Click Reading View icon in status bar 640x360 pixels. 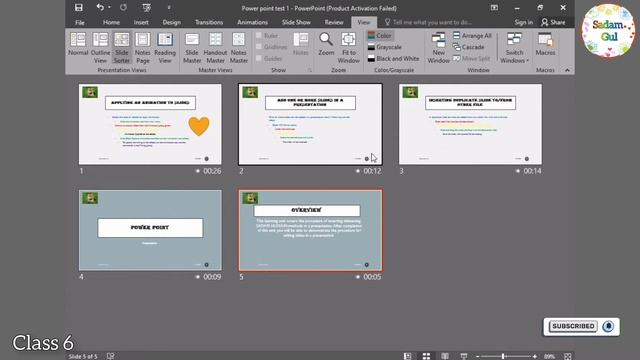click(445, 356)
